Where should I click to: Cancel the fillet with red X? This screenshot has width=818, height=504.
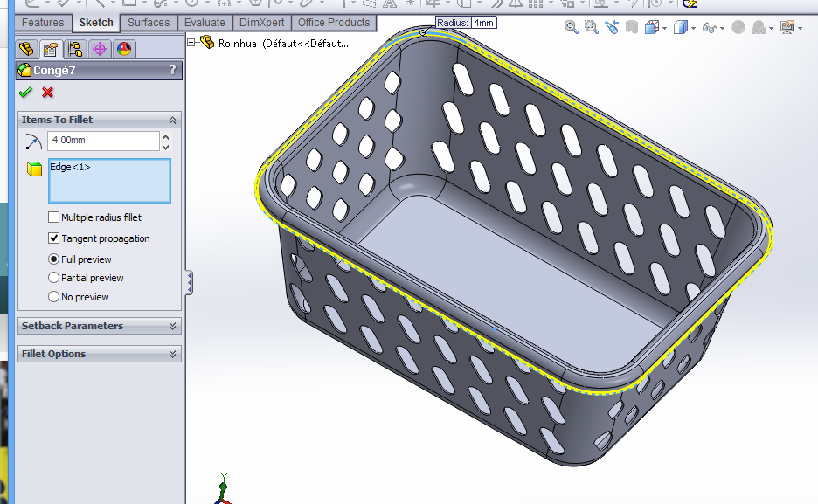[47, 93]
